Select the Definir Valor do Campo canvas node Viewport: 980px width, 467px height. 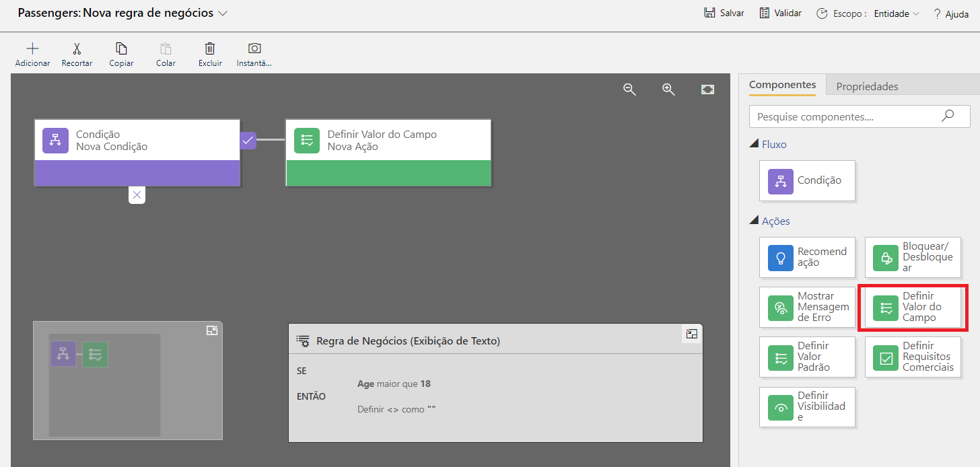pos(388,153)
